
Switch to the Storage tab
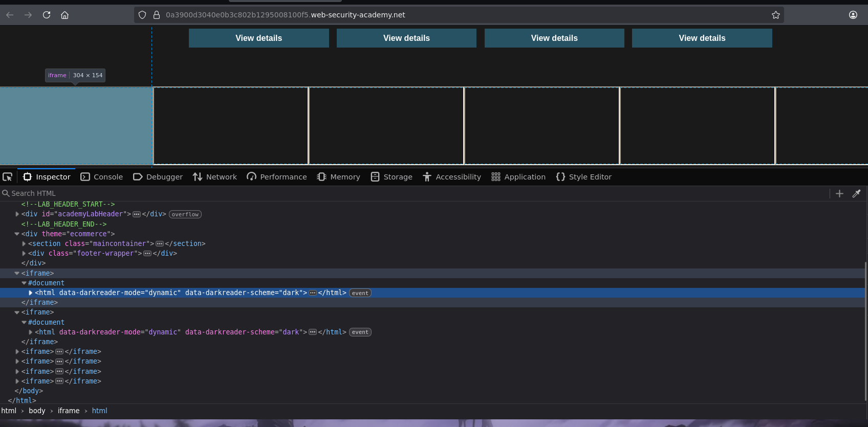click(x=392, y=177)
